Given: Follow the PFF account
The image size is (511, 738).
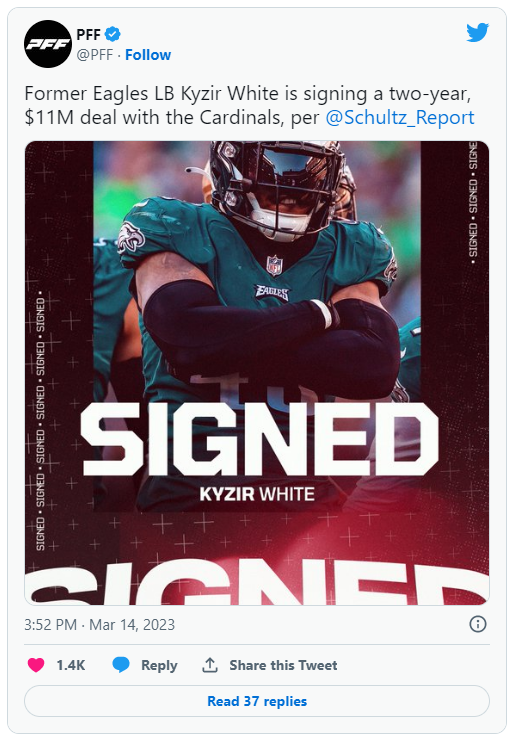Looking at the screenshot, I should pos(148,55).
